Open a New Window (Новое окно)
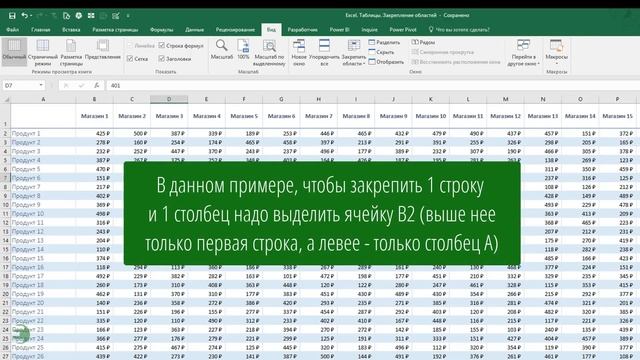The image size is (640, 360). point(299,52)
